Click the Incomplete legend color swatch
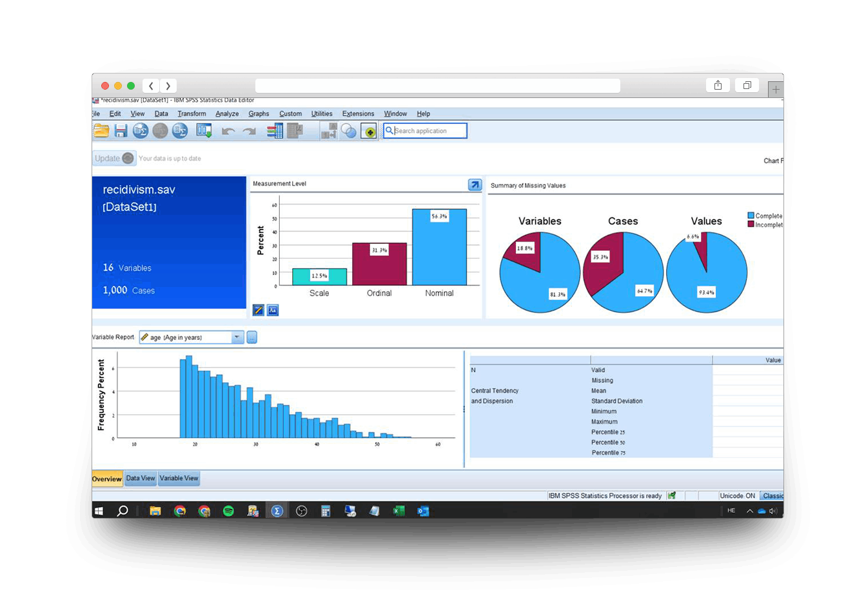 [x=751, y=224]
